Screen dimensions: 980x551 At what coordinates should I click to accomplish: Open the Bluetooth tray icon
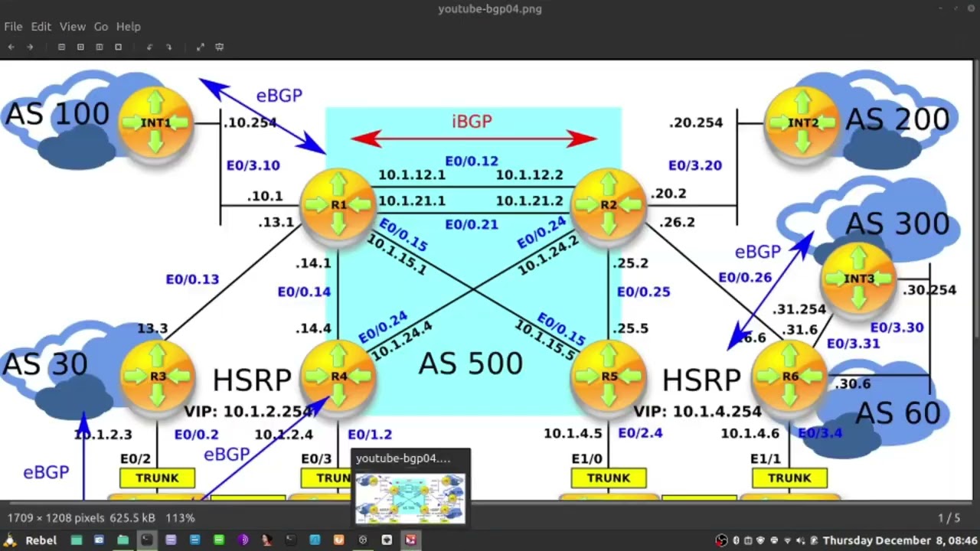pos(736,540)
